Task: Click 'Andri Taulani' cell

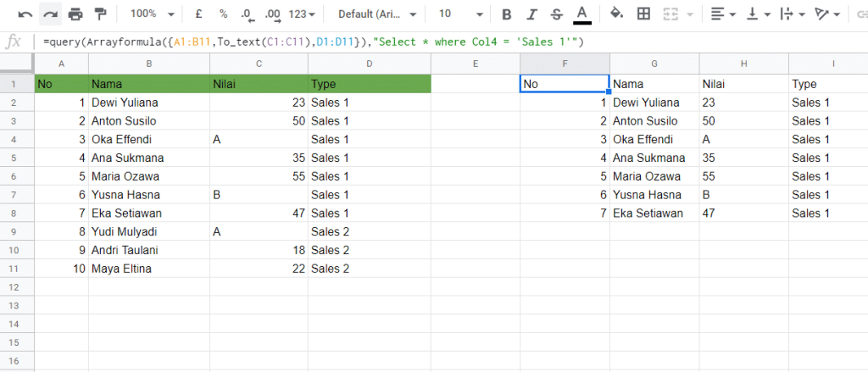Action: click(149, 250)
